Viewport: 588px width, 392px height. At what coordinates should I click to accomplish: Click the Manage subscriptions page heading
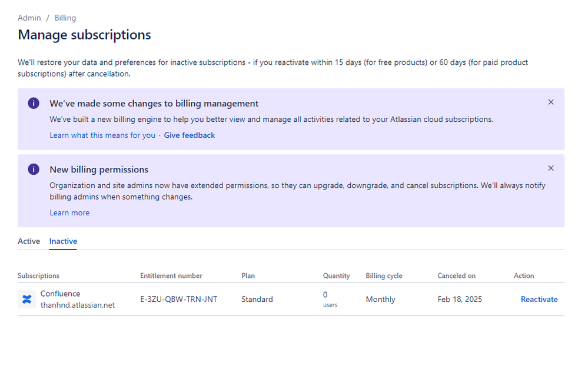point(84,35)
